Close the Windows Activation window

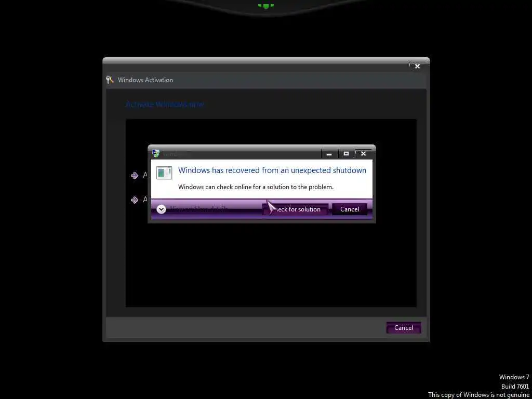click(417, 66)
